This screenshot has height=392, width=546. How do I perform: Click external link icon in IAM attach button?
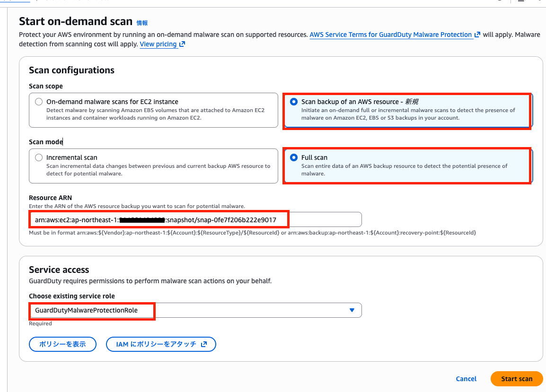click(204, 344)
